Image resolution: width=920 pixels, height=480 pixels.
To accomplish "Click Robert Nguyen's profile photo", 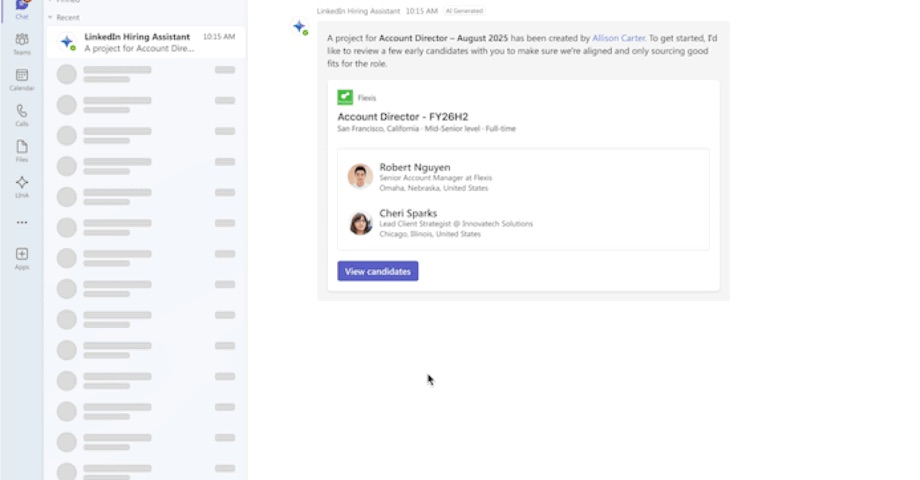I will 360,177.
